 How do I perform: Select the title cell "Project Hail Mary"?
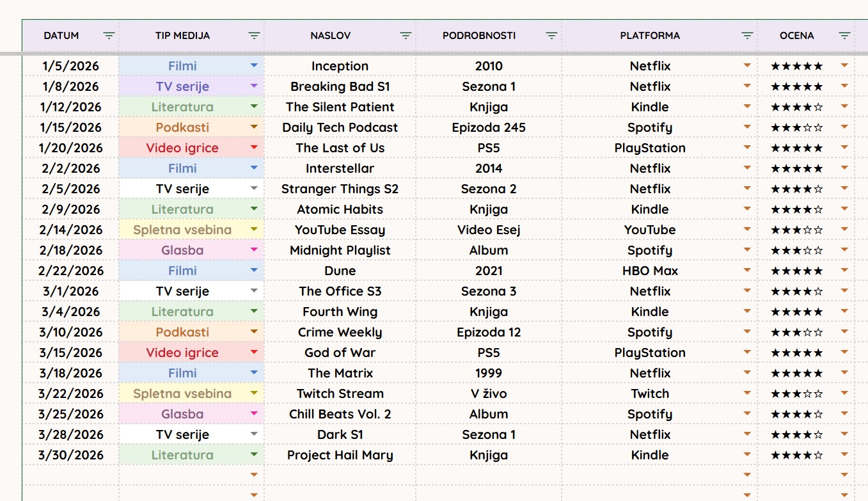coord(340,455)
